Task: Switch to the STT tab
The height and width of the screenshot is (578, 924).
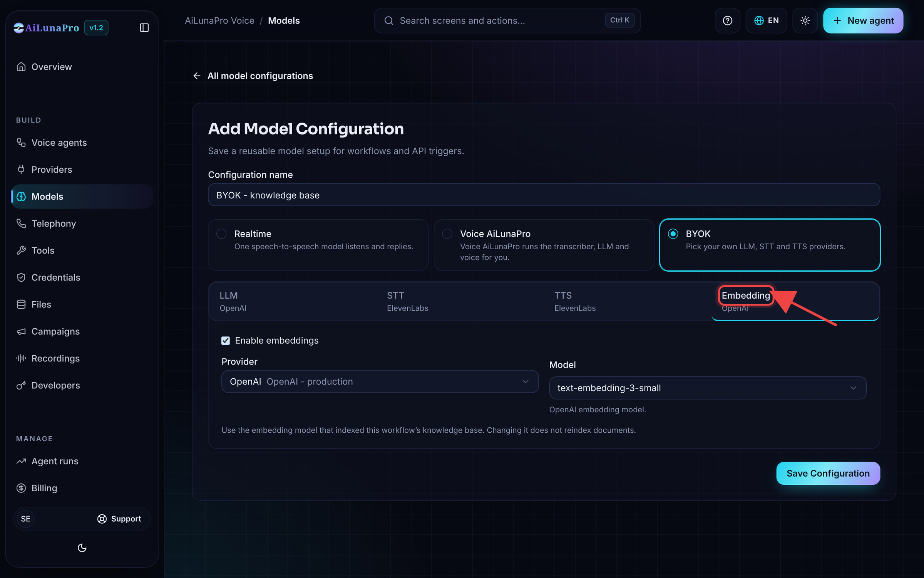Action: [460, 301]
